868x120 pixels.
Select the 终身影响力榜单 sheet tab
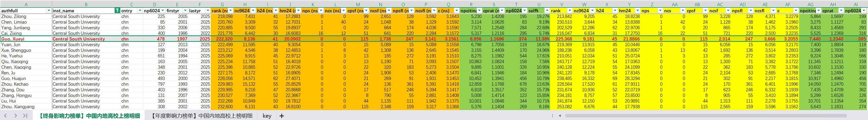click(x=89, y=116)
